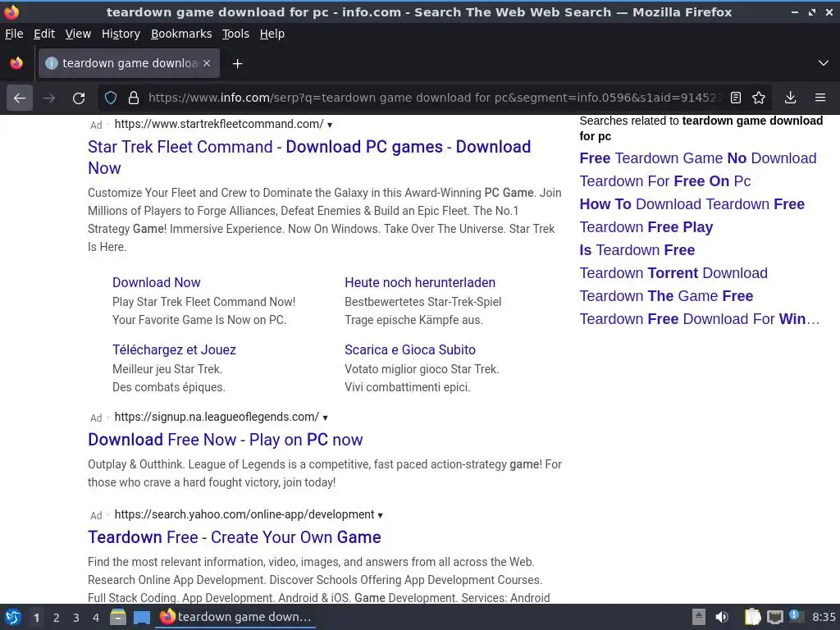
Task: Open volume speaker tray icon
Action: click(722, 617)
